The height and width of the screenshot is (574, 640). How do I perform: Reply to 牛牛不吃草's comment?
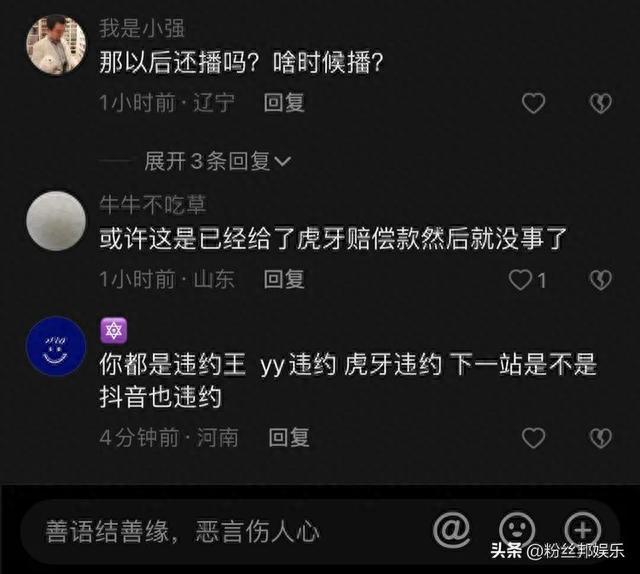coord(284,280)
